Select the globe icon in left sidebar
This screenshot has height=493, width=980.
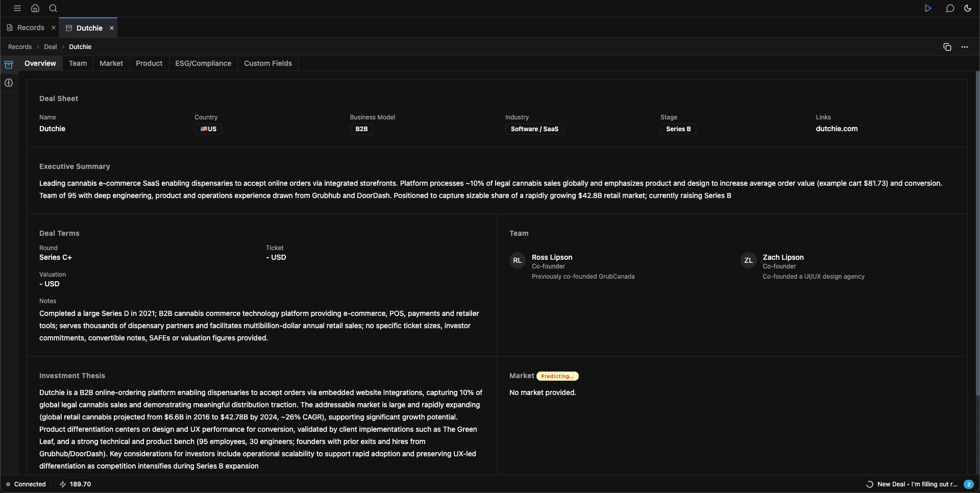click(9, 83)
